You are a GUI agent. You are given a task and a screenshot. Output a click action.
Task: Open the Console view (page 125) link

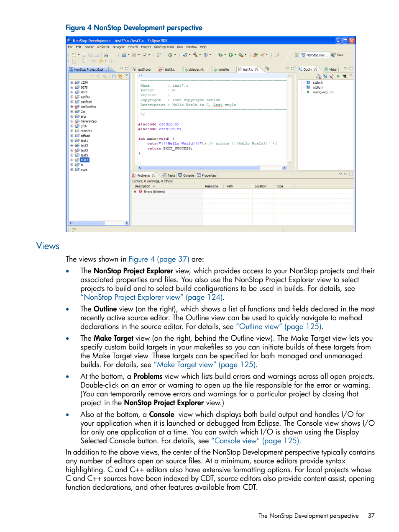[x=255, y=441]
